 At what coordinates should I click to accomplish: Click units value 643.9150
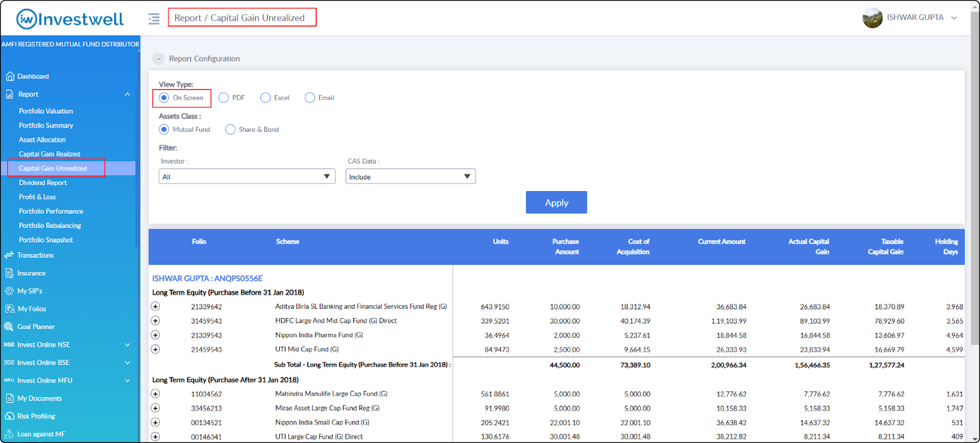[x=495, y=306]
